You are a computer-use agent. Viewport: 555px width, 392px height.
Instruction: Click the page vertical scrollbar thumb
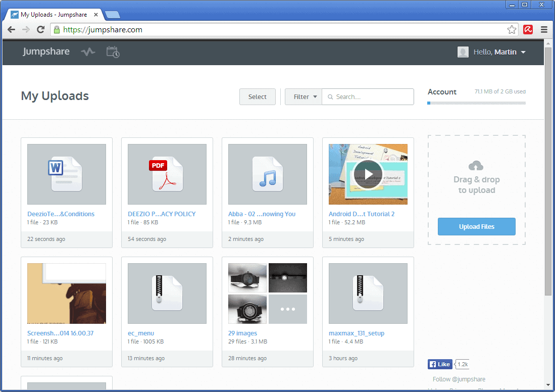point(548,171)
